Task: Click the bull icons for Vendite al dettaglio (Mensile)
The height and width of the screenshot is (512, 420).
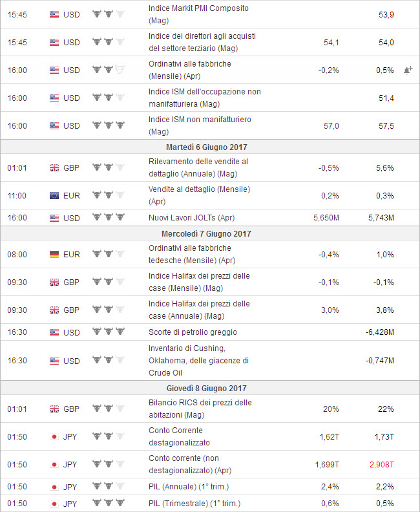Action: click(108, 195)
